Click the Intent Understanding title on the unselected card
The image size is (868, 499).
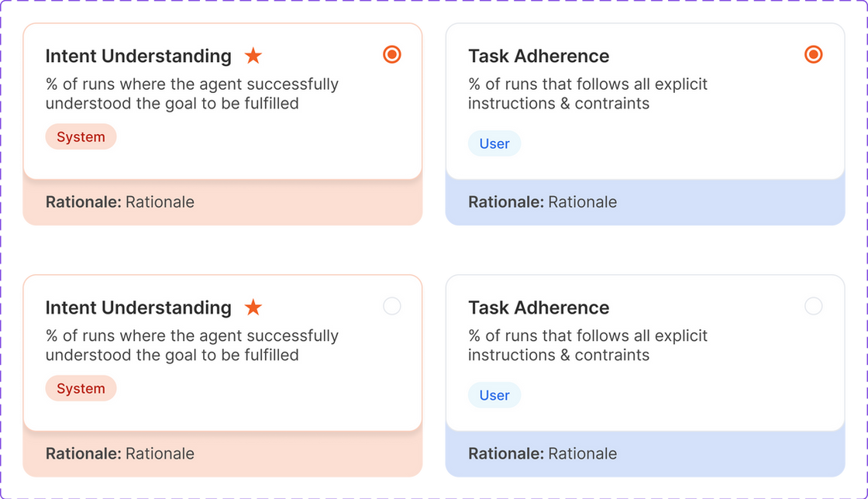pyautogui.click(x=138, y=308)
